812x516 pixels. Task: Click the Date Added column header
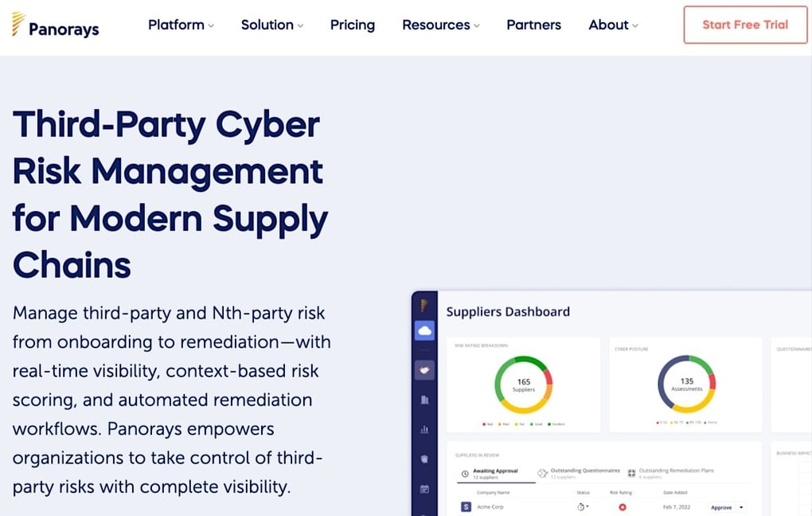pyautogui.click(x=675, y=492)
